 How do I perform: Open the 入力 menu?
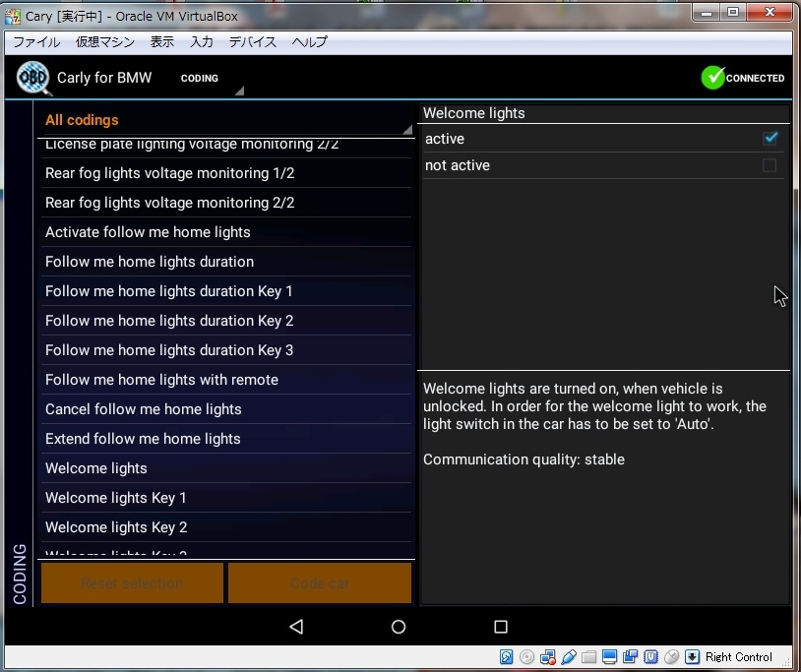point(202,42)
